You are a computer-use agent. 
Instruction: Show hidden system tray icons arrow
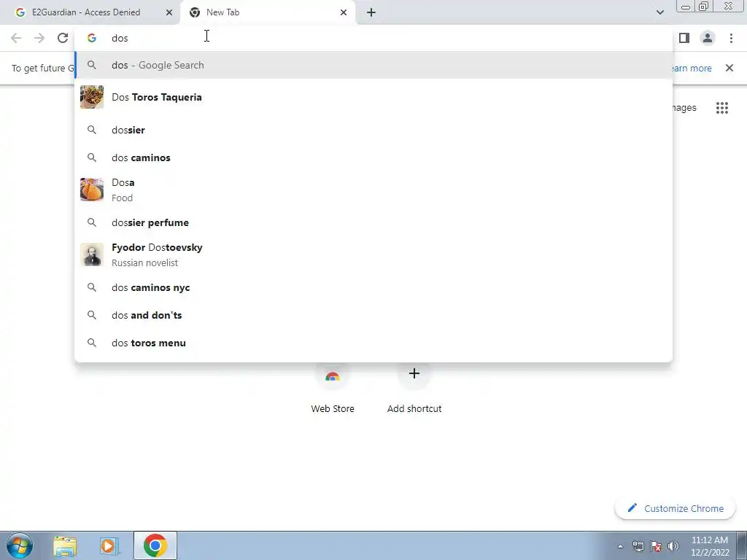[x=620, y=546]
